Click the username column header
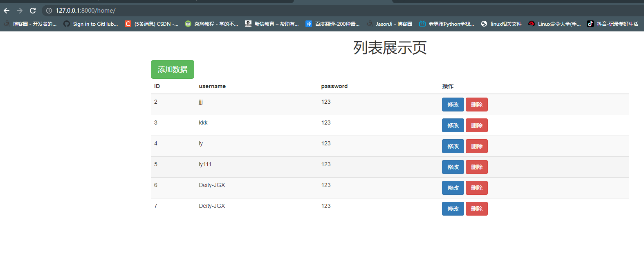The width and height of the screenshot is (644, 265). coord(212,86)
